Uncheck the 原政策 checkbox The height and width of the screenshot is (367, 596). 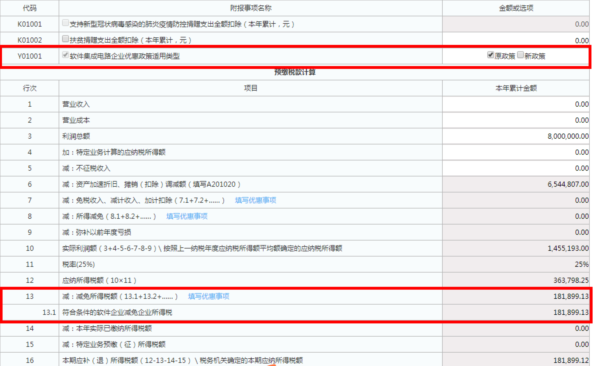(x=490, y=55)
